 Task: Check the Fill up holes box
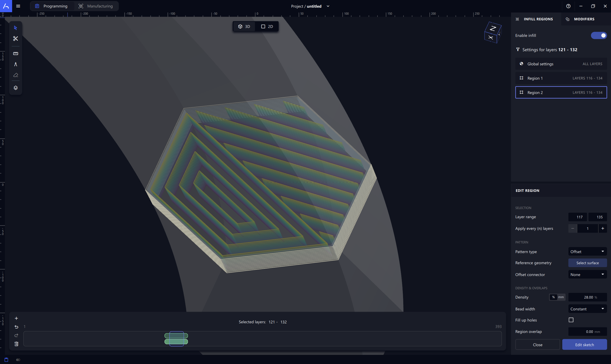[x=571, y=320]
